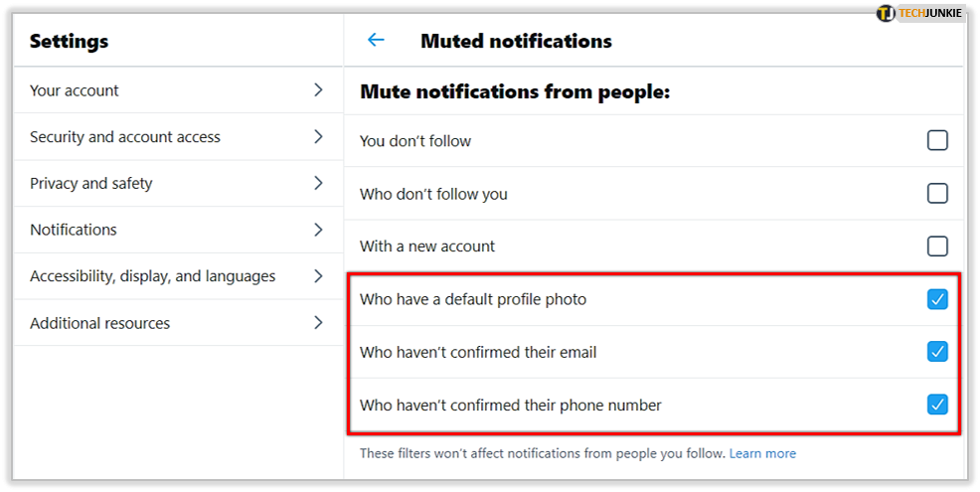Viewport: 980px width, 492px height.
Task: Expand the Privacy and safety chevron
Action: coord(318,183)
